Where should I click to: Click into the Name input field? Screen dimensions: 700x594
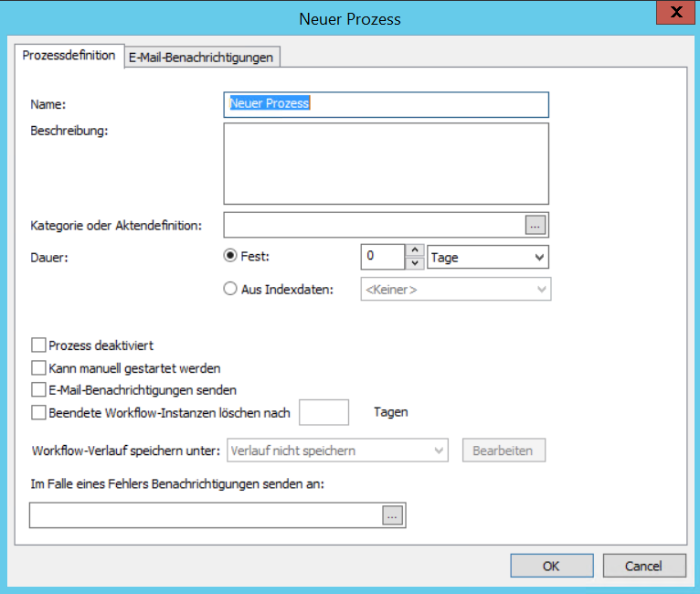point(387,104)
